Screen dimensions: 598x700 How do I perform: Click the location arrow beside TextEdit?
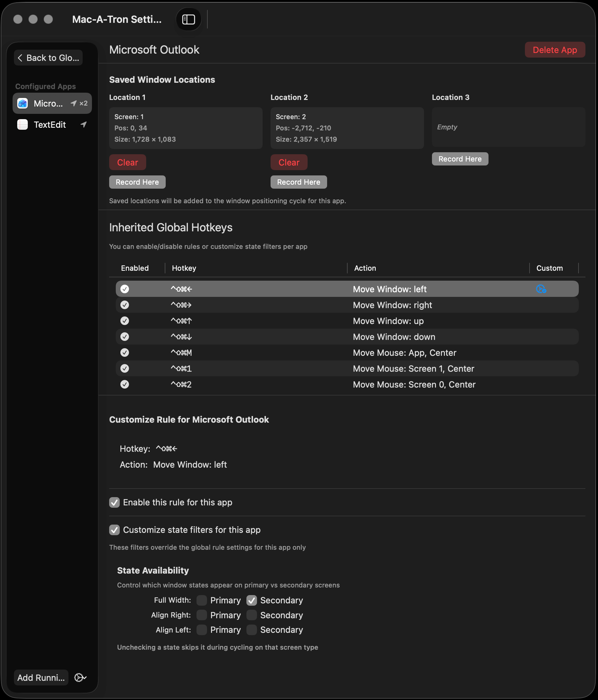[83, 125]
